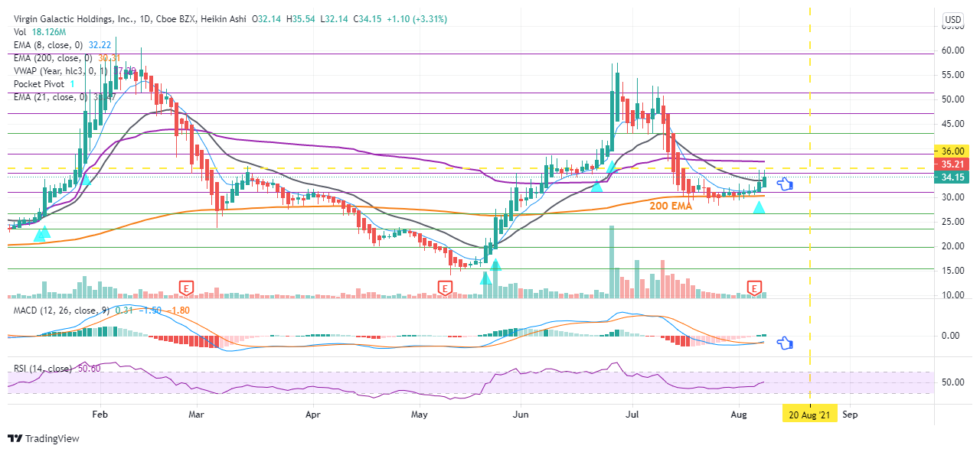Image resolution: width=980 pixels, height=452 pixels.
Task: Click the tallest volume bar in late June
Action: click(x=611, y=262)
